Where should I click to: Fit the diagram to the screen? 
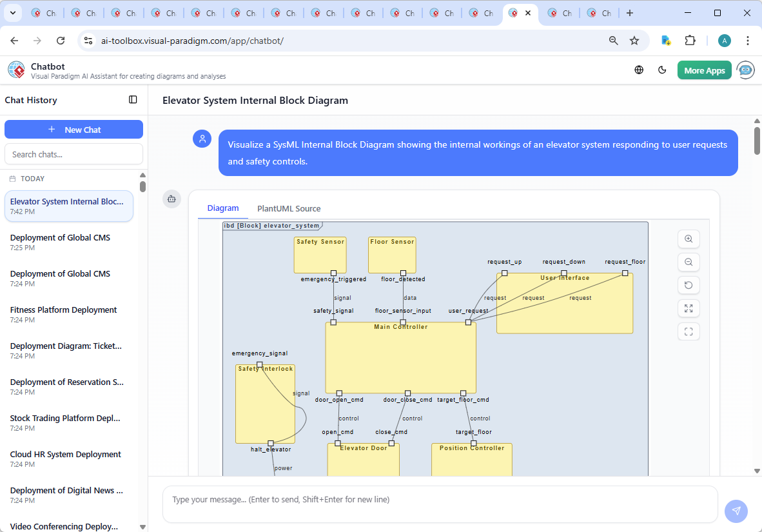coord(689,331)
